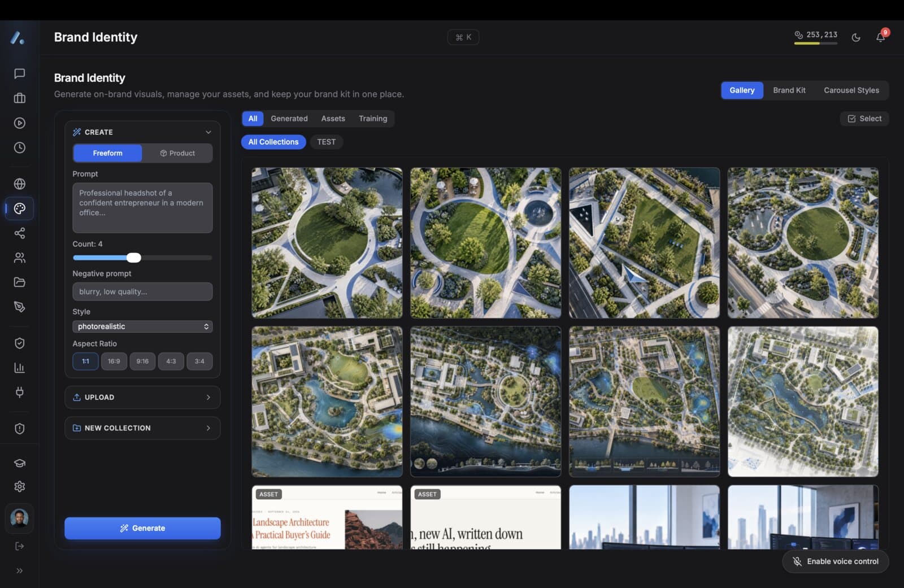Open the clock history sidebar icon
The width and height of the screenshot is (904, 588).
[x=19, y=147]
